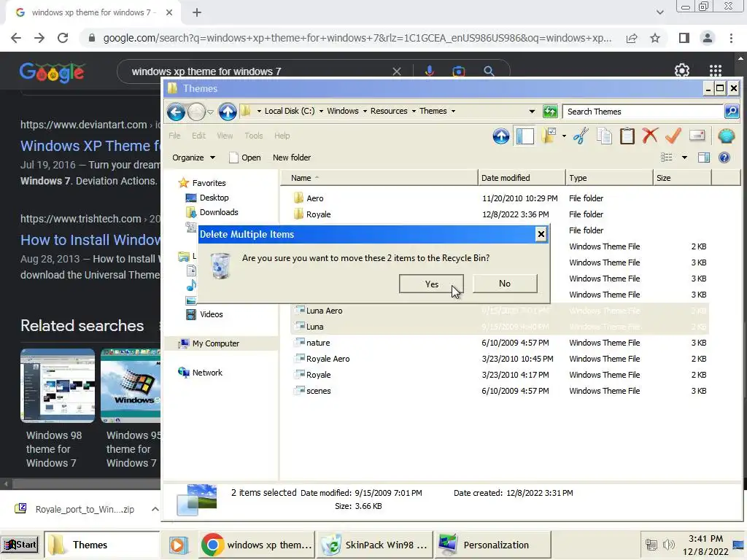747x560 pixels.
Task: Sort by Date modified column header
Action: click(x=521, y=178)
